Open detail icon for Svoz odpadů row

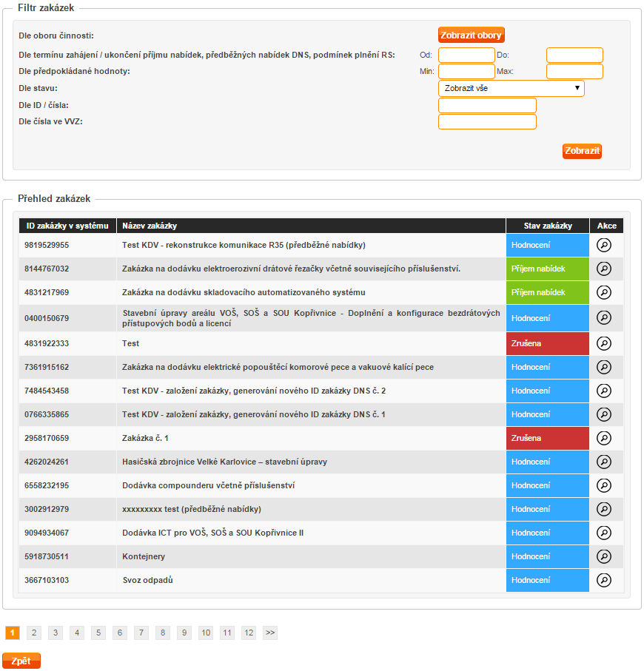tap(604, 580)
